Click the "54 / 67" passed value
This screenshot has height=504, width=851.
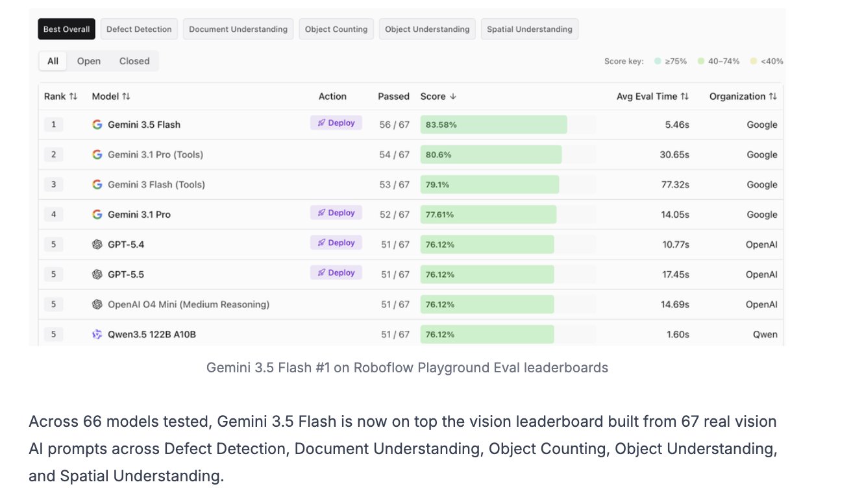[395, 154]
